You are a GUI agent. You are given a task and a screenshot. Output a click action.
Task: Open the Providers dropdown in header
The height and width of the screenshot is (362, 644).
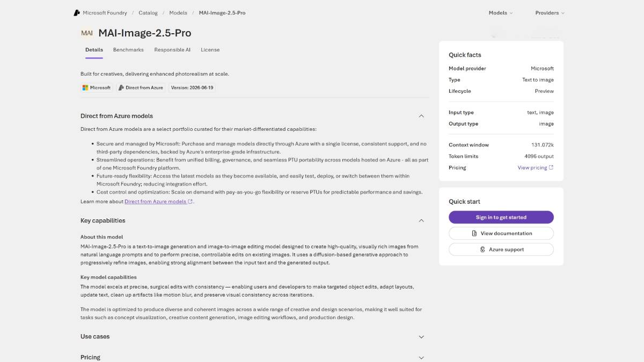pyautogui.click(x=550, y=13)
